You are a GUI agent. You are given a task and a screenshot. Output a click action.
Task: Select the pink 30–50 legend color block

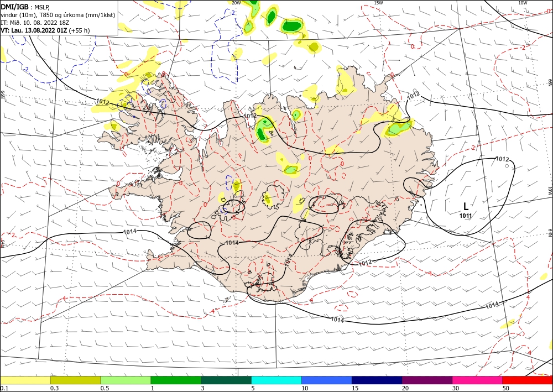[478, 380]
